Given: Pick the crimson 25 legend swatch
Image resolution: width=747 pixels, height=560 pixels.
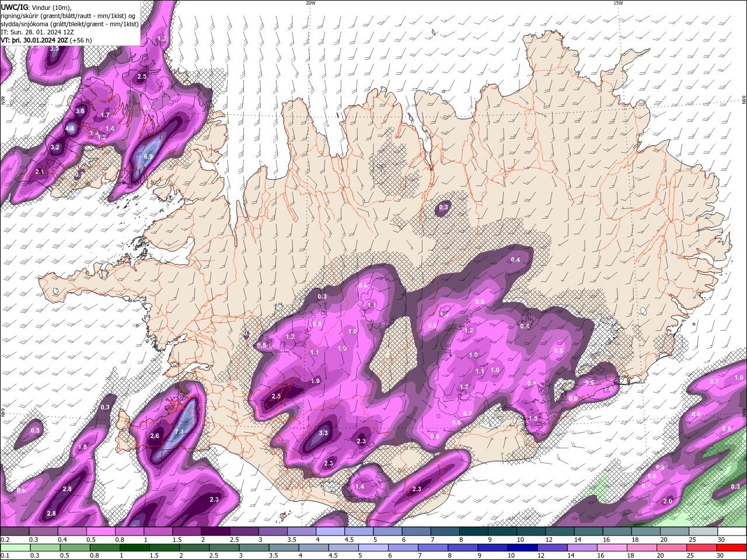Looking at the screenshot, I should (702, 548).
